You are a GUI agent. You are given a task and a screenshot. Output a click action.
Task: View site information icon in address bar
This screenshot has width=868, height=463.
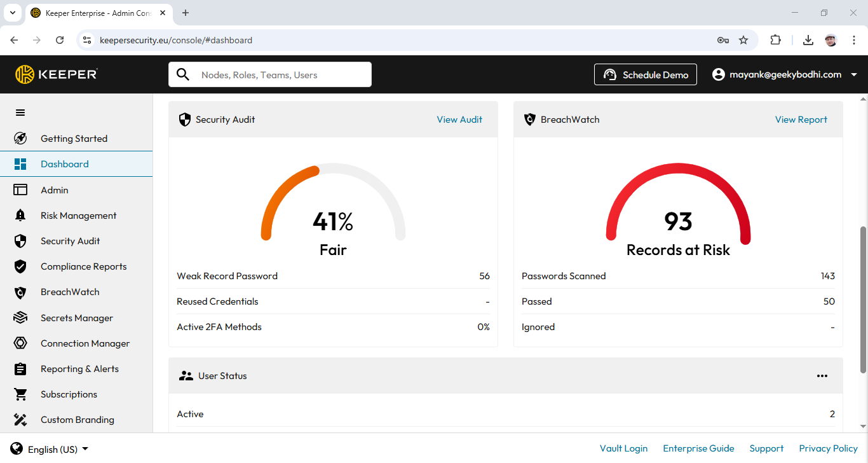88,40
